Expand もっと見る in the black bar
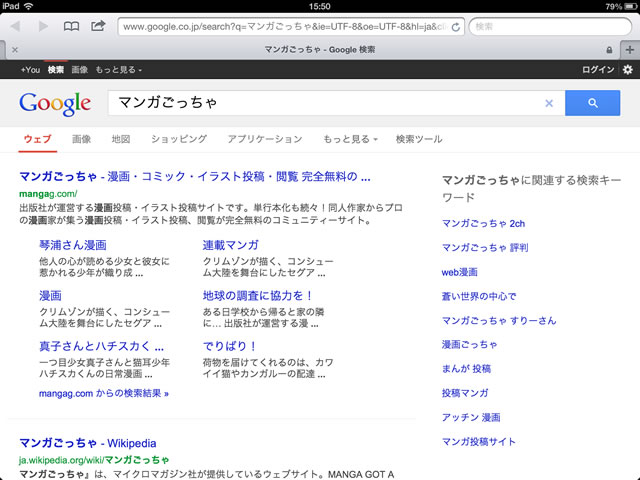640x480 pixels. [118, 70]
